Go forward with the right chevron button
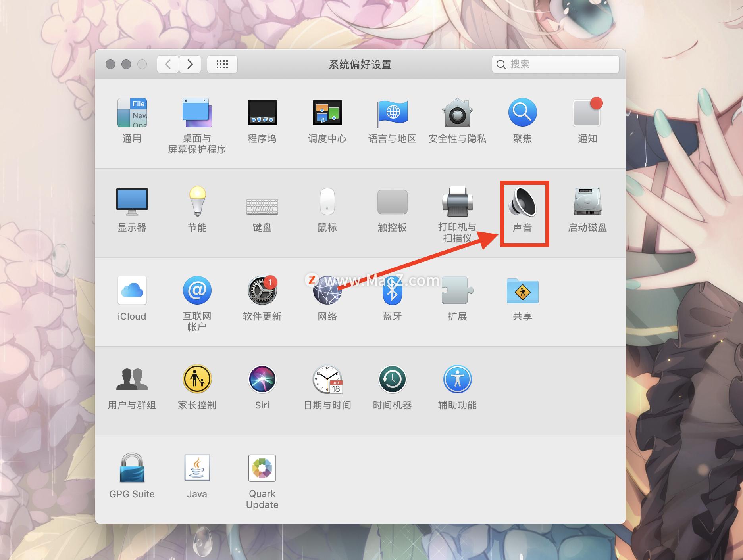The width and height of the screenshot is (743, 560). click(190, 64)
